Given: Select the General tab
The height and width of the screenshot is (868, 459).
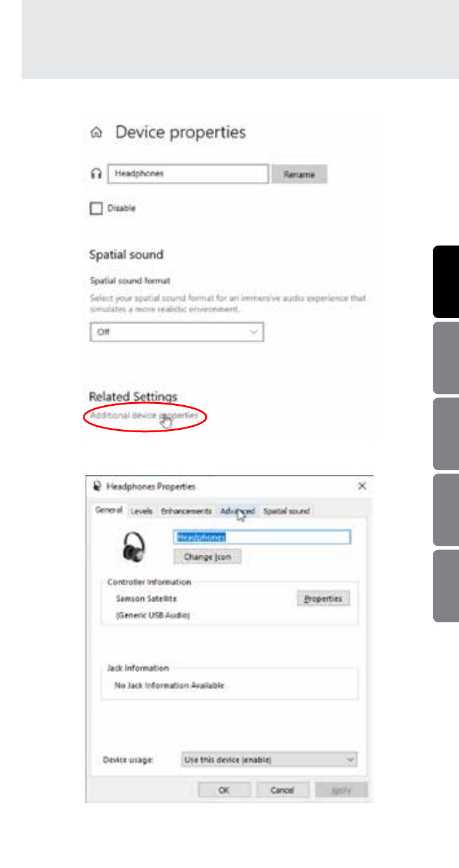Looking at the screenshot, I should 109,510.
